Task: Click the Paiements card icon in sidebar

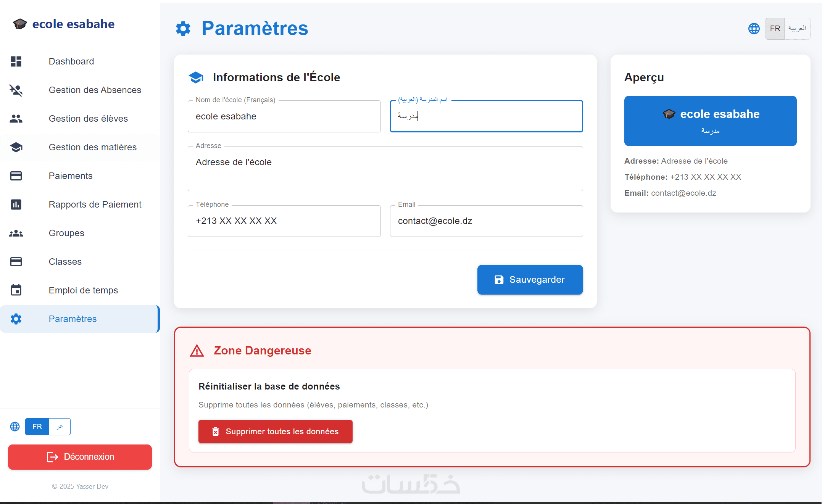Action: 16,176
